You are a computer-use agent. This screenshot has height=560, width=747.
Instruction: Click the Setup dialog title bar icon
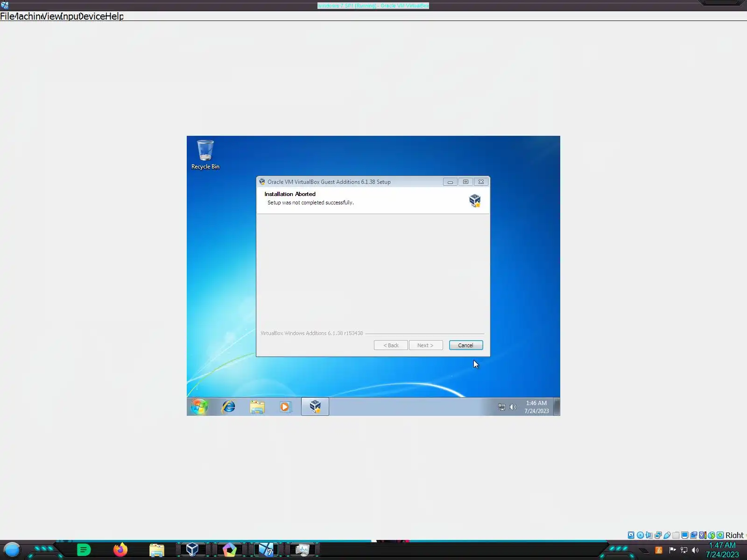[x=262, y=182]
